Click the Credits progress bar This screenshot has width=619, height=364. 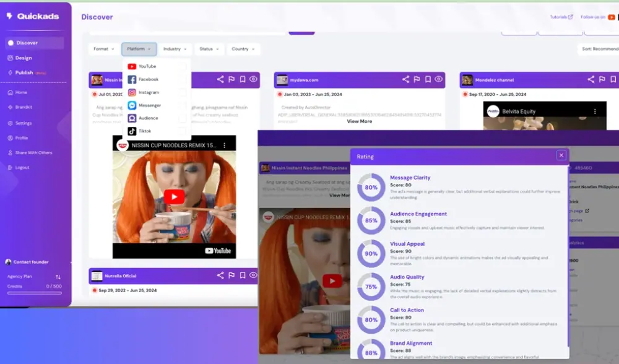(x=34, y=293)
